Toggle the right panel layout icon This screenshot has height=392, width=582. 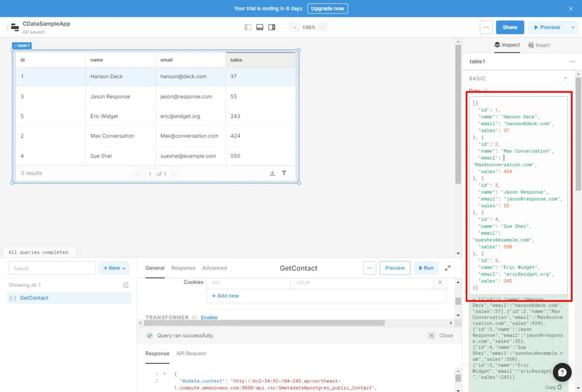pyautogui.click(x=272, y=27)
